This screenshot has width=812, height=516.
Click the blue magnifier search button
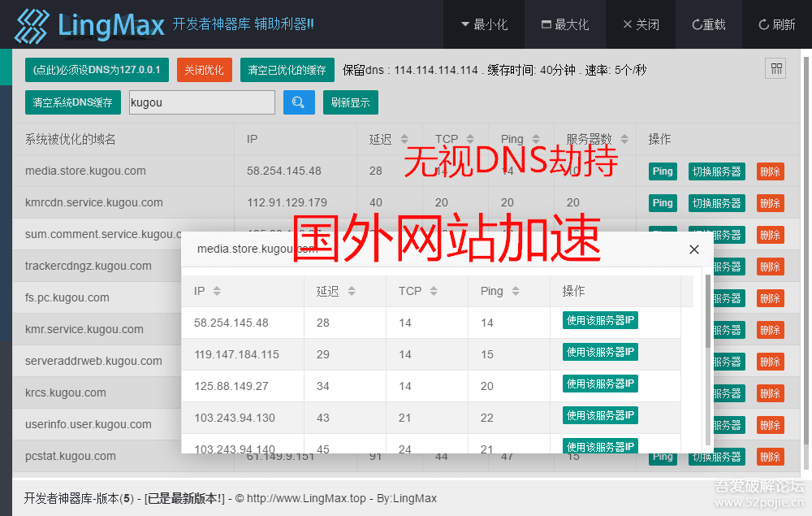(x=299, y=102)
